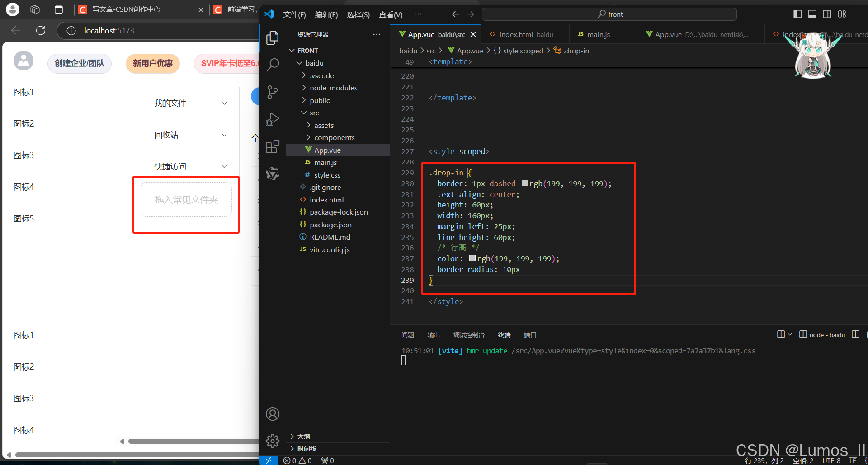
Task: Open the Extensions view
Action: 273,146
